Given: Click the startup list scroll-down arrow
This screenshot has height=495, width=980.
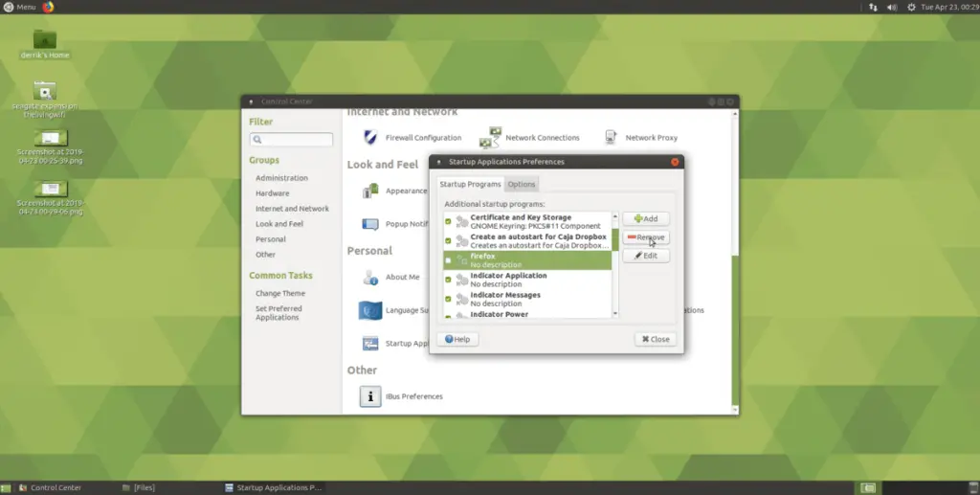Looking at the screenshot, I should (615, 313).
